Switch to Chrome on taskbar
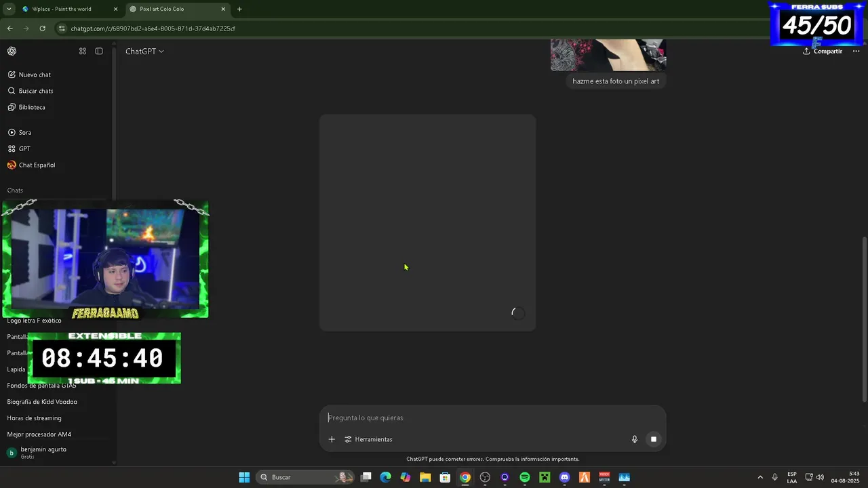The image size is (868, 488). (x=465, y=477)
